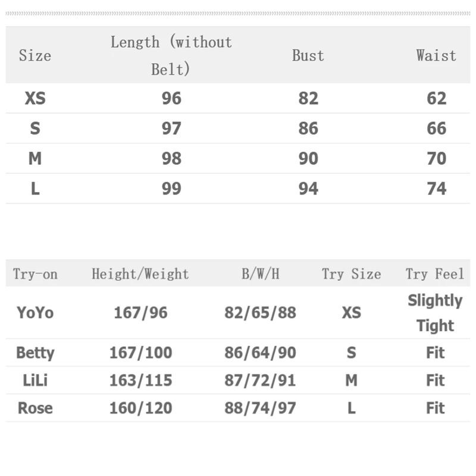This screenshot has height=476, width=476.
Task: Click LiLi's measurements 87/72/91
Action: [260, 380]
